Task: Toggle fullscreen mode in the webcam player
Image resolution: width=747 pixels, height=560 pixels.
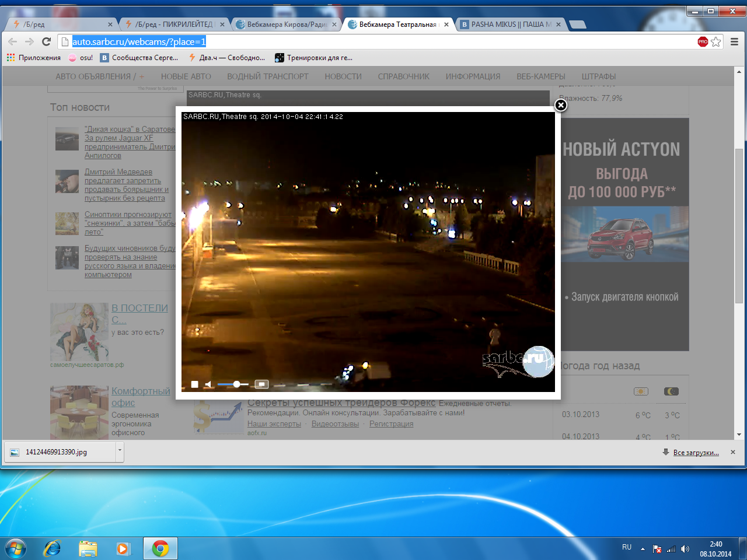Action: [x=261, y=384]
